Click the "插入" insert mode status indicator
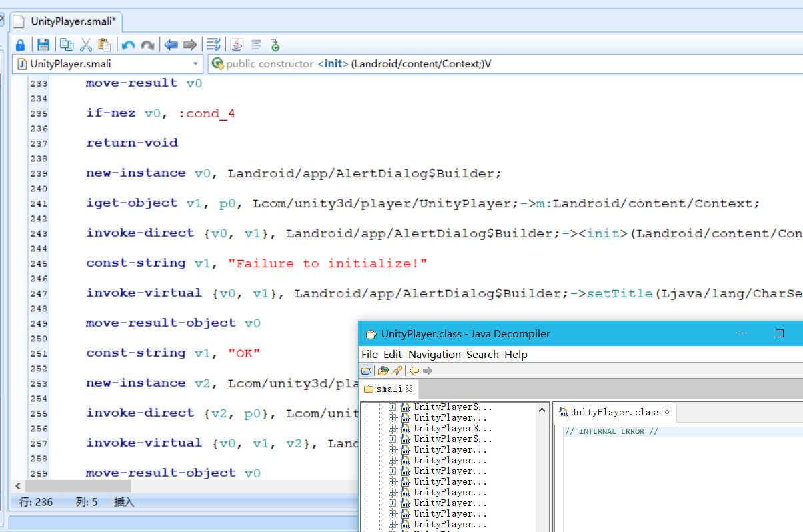The height and width of the screenshot is (532, 803). 124,502
